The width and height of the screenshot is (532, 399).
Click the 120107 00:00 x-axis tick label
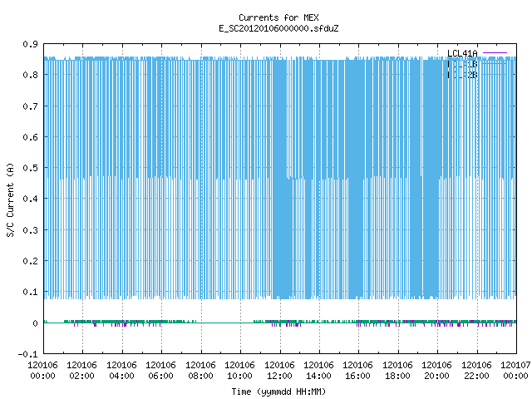coord(515,371)
